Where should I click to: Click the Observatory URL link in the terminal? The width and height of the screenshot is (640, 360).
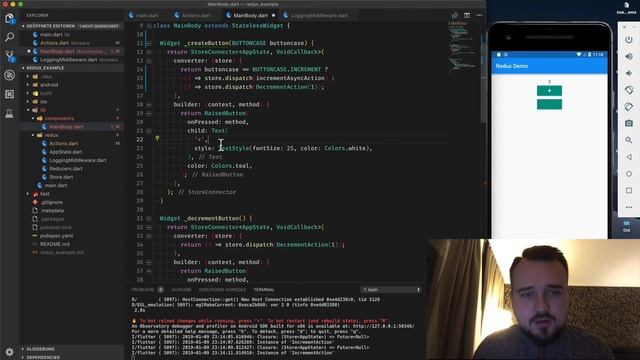(383, 327)
